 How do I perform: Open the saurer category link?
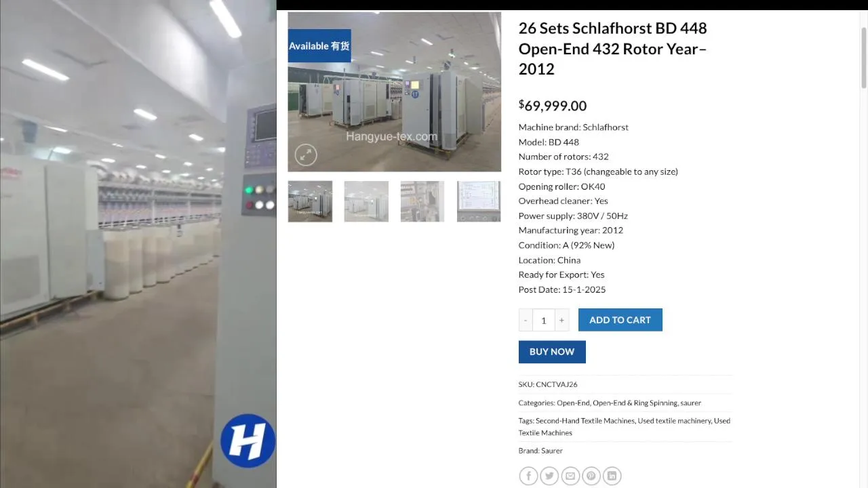[691, 403]
